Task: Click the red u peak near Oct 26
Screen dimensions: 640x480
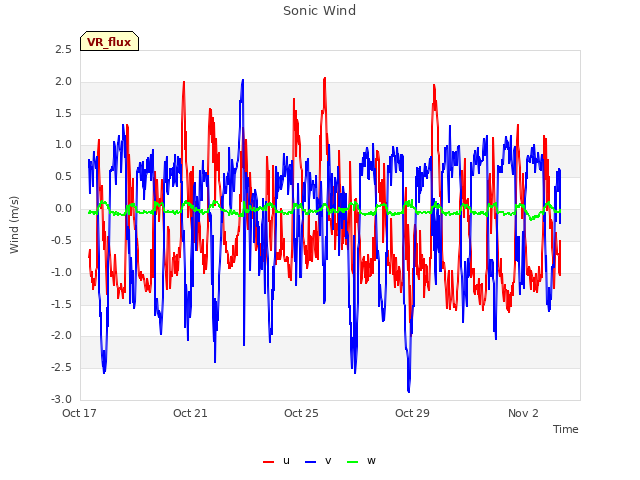Action: [325, 78]
